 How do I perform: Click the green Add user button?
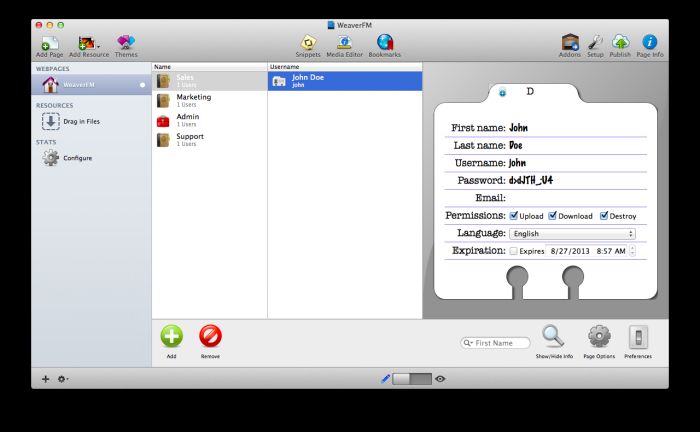[172, 336]
